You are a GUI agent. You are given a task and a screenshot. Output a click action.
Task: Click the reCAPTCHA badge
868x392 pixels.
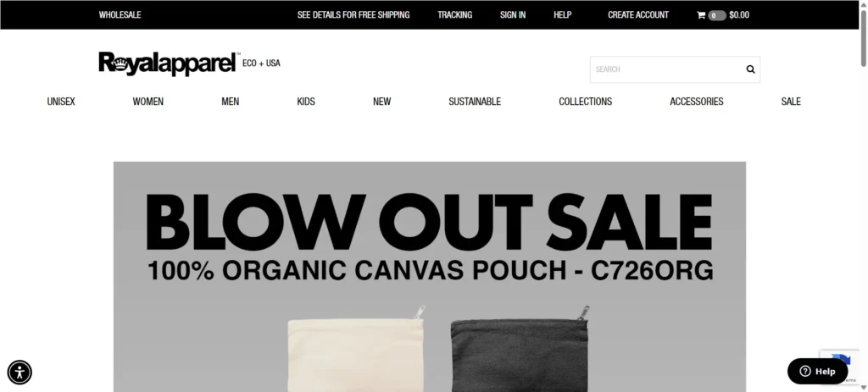pyautogui.click(x=840, y=365)
